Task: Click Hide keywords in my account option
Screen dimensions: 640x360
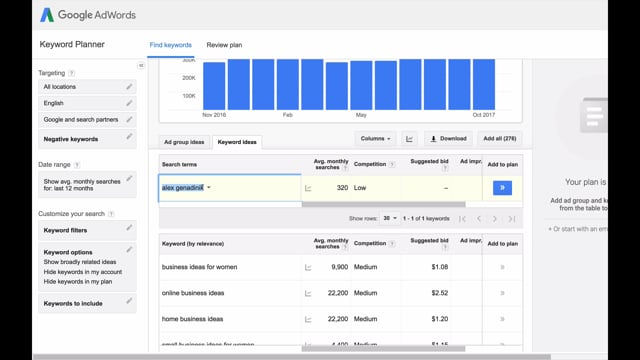Action: 83,272
